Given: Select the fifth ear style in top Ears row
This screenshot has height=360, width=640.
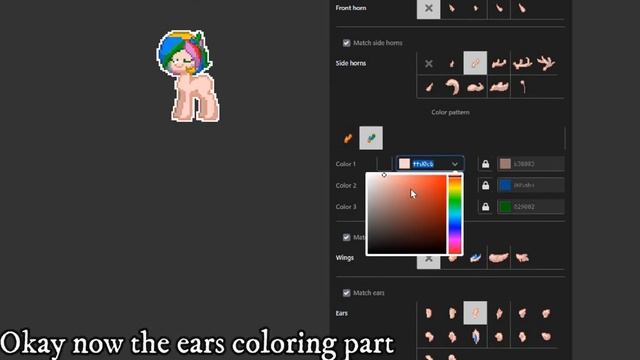Looking at the screenshot, I should point(522,313).
